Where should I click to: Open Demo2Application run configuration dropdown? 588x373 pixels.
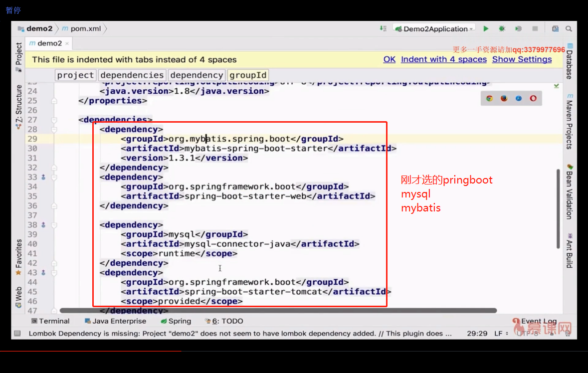[434, 29]
